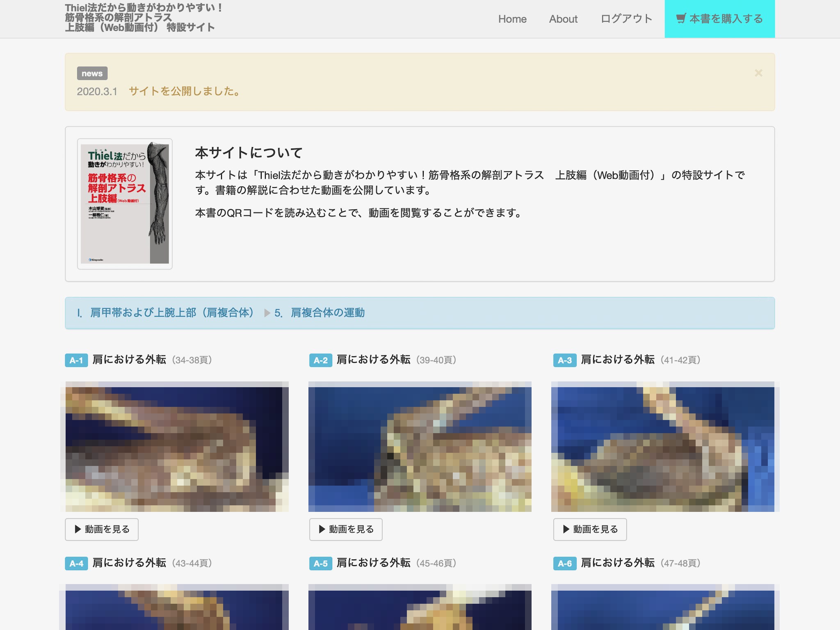Click A-6 title 肩における外転 (47-48頁)

click(641, 563)
